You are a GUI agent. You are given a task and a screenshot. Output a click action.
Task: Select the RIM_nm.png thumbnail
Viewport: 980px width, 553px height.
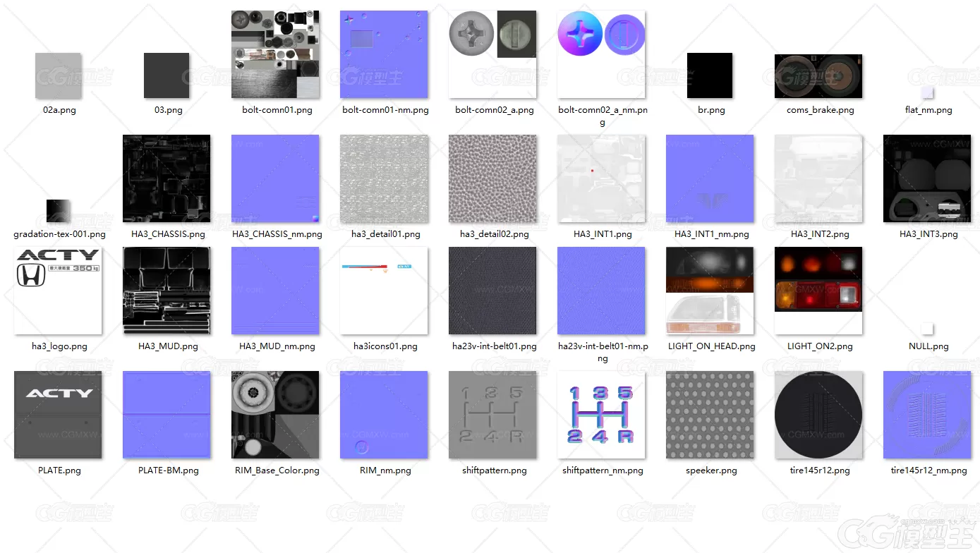click(x=384, y=415)
